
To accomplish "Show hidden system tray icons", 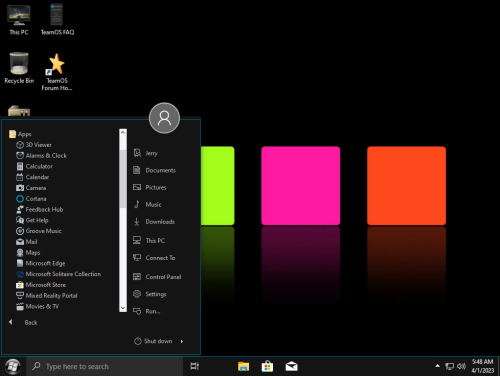I will (437, 366).
